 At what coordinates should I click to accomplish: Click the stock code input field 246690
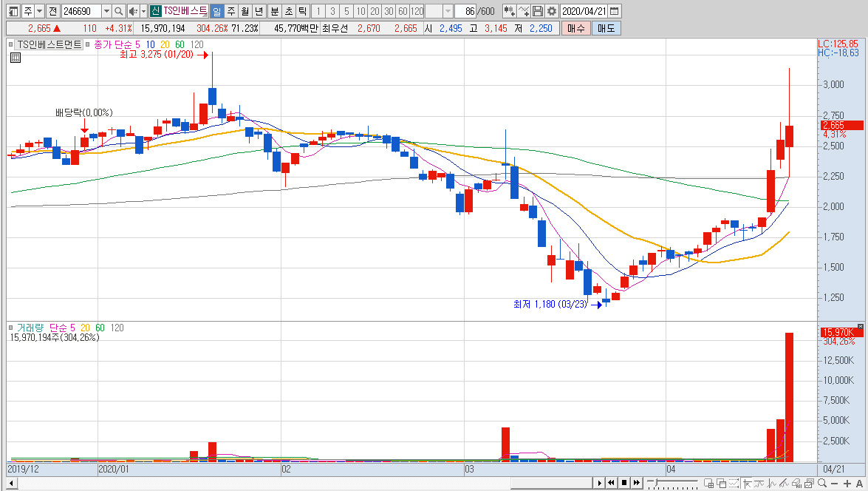coord(81,11)
